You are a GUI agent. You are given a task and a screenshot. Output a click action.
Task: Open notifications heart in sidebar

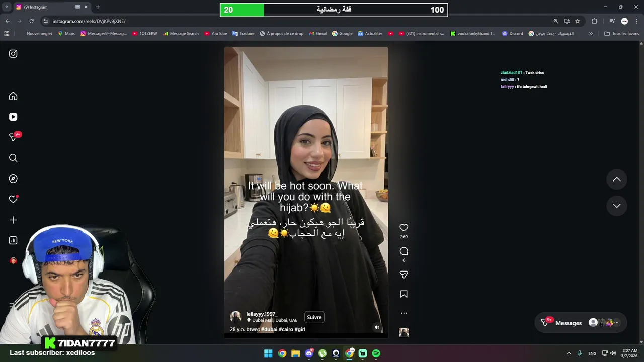click(13, 199)
